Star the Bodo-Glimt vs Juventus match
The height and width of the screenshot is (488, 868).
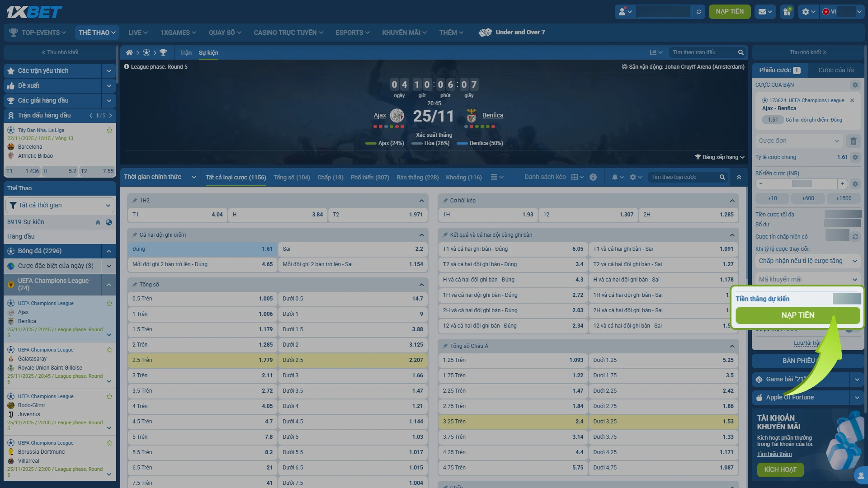(x=109, y=396)
